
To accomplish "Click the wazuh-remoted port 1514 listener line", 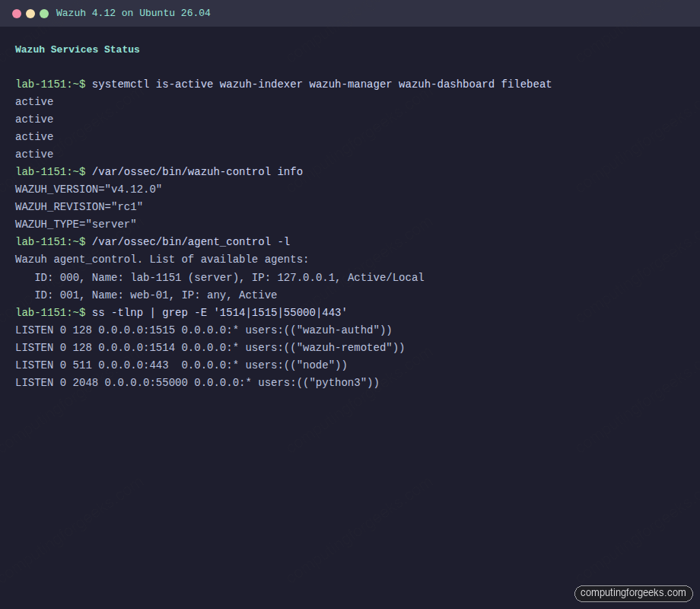I will tap(209, 347).
